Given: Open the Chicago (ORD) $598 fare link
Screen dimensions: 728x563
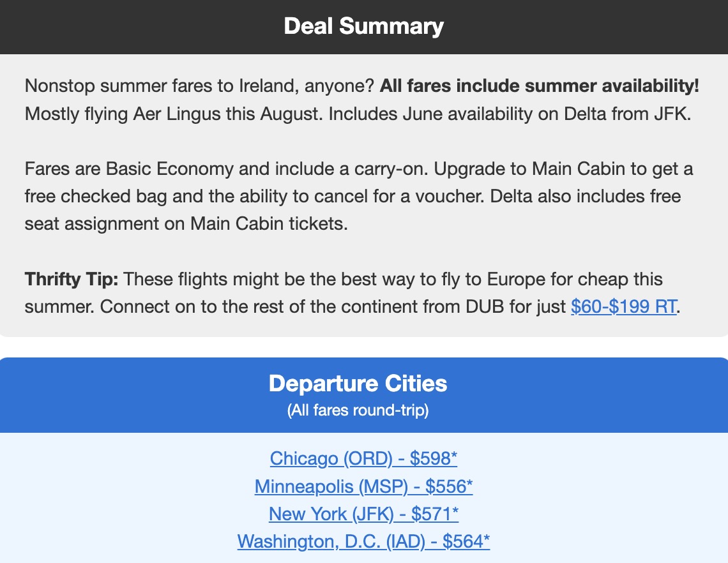Looking at the screenshot, I should click(363, 458).
